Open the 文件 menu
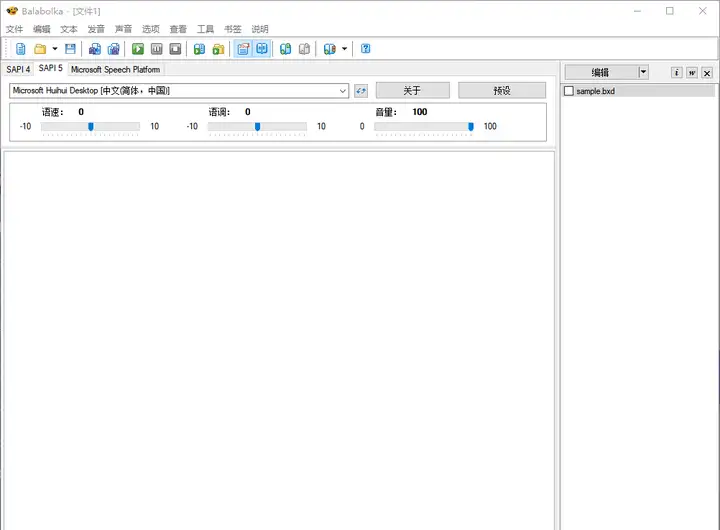 14,29
